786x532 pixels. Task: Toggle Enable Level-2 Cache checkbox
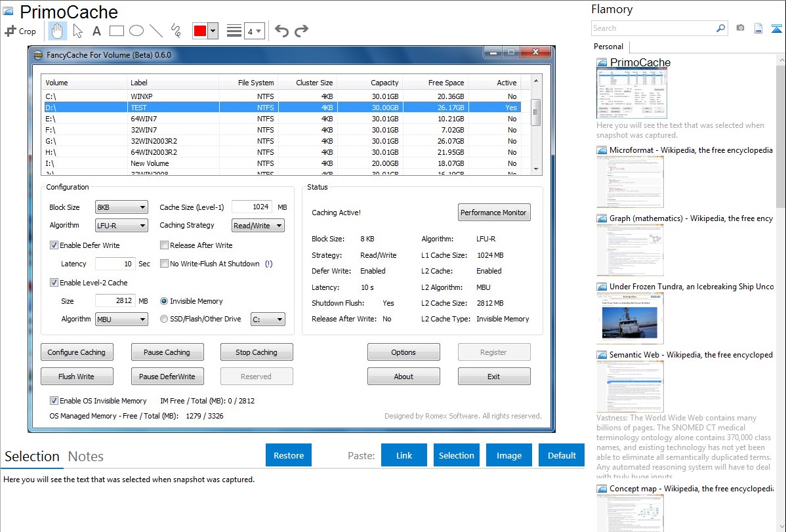coord(54,282)
